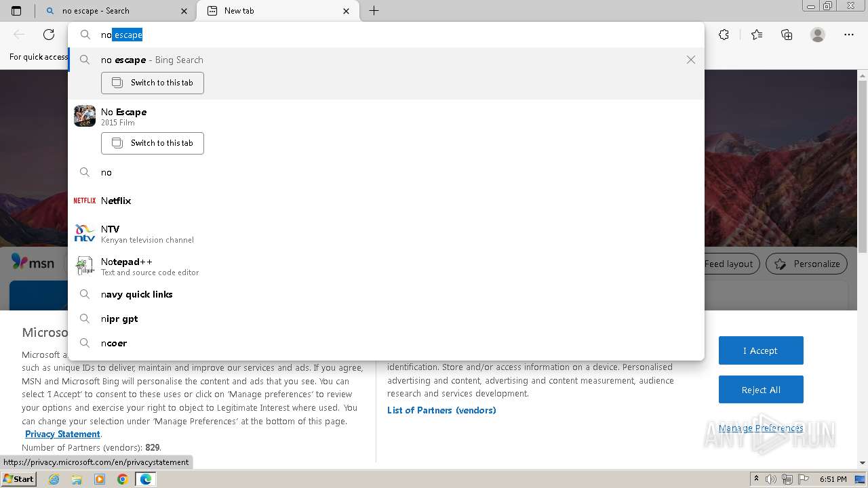Click the Notepad++ logo icon

click(x=85, y=266)
